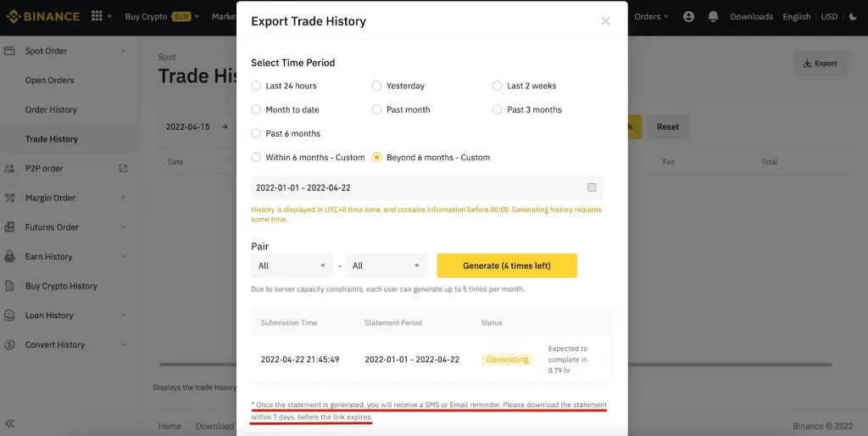Click the date range input field

click(415, 187)
